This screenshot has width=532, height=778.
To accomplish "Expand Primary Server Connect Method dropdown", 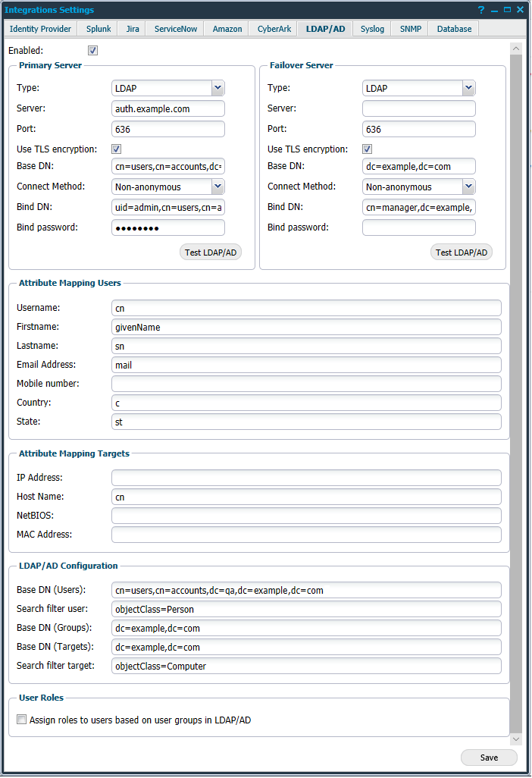I will [x=217, y=186].
